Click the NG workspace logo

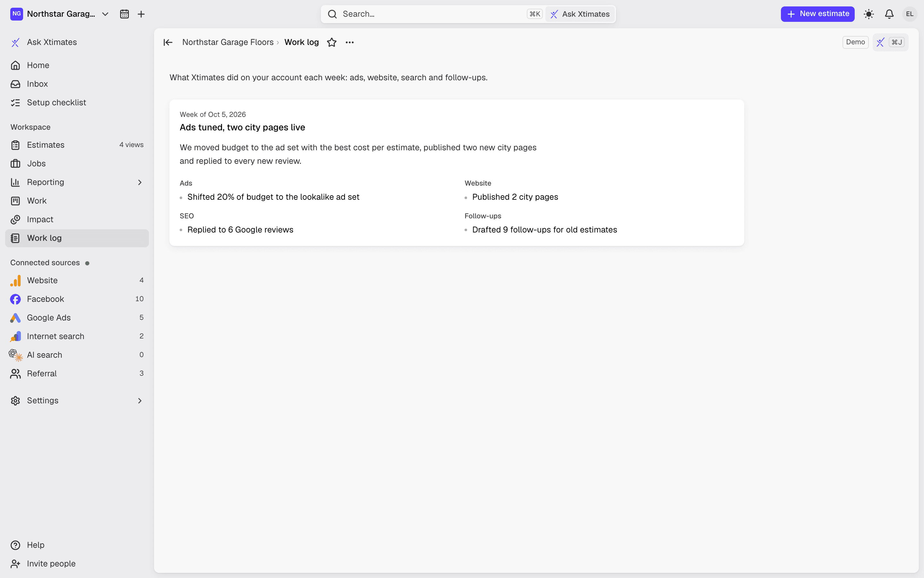[x=16, y=14]
